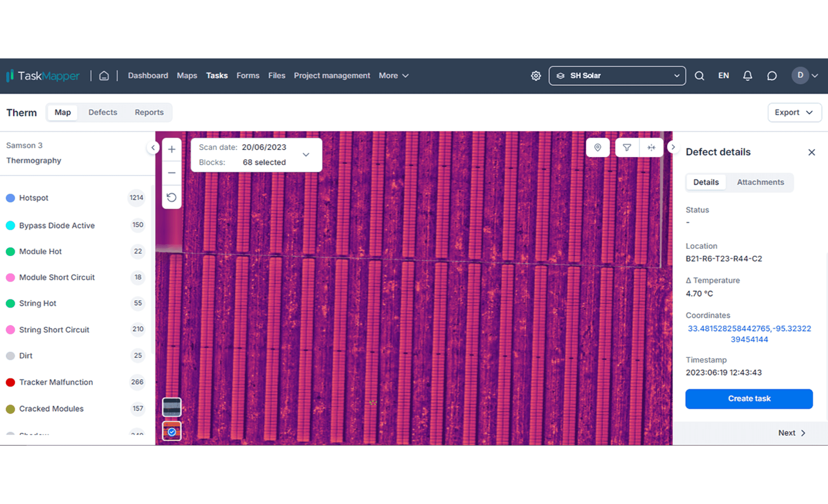The image size is (828, 504).
Task: Select the RGB map layer thumbnail
Action: tap(172, 407)
